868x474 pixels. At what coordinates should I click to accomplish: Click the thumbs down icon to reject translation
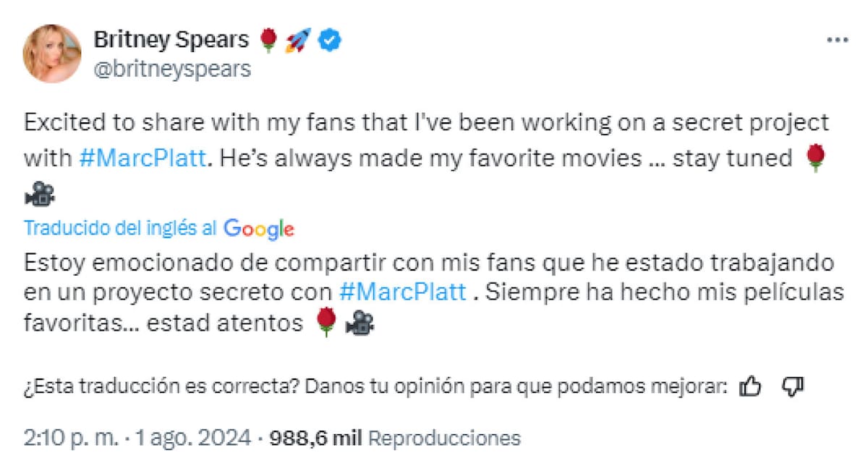point(793,386)
